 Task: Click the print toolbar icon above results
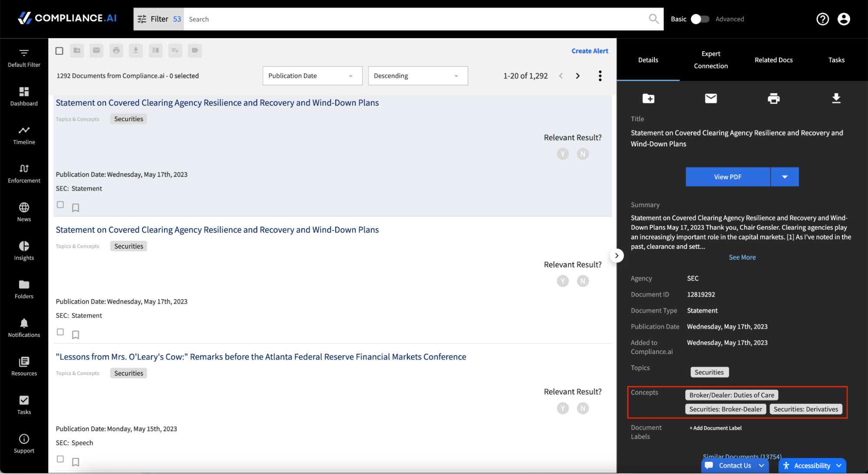tap(116, 50)
